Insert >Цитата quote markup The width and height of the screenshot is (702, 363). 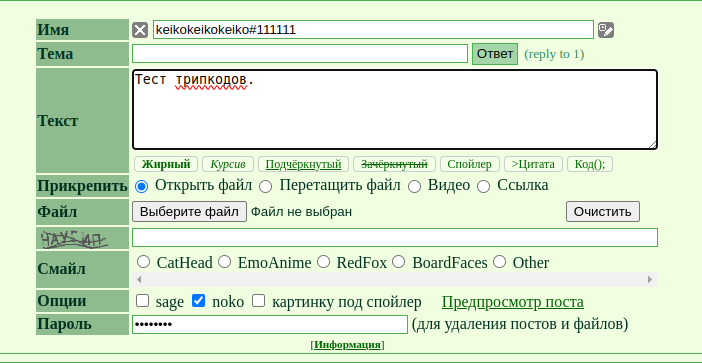533,164
